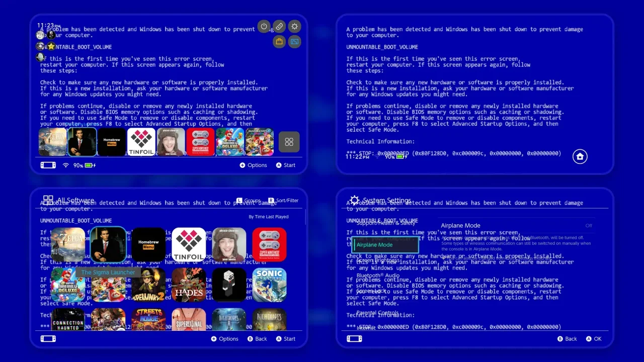Launch Tinfoil from the home screen row
This screenshot has width=644, height=362.
141,142
